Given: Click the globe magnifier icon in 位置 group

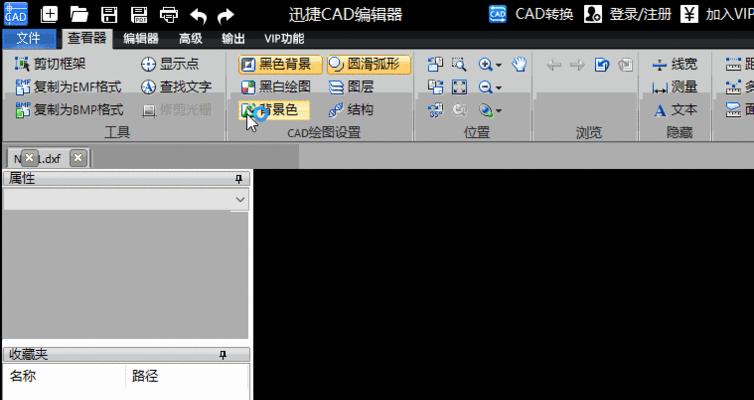Looking at the screenshot, I should [486, 110].
